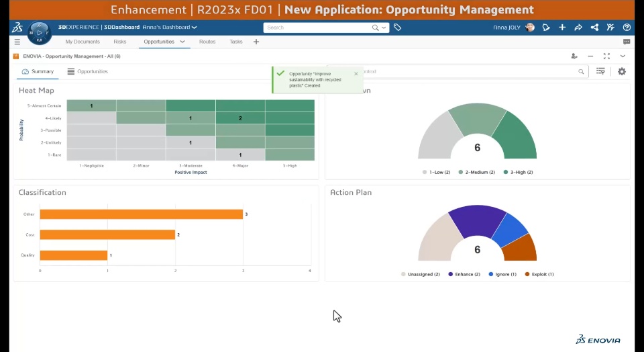The height and width of the screenshot is (352, 644).
Task: Select heat map cell Rare, Major
Action: [x=240, y=155]
